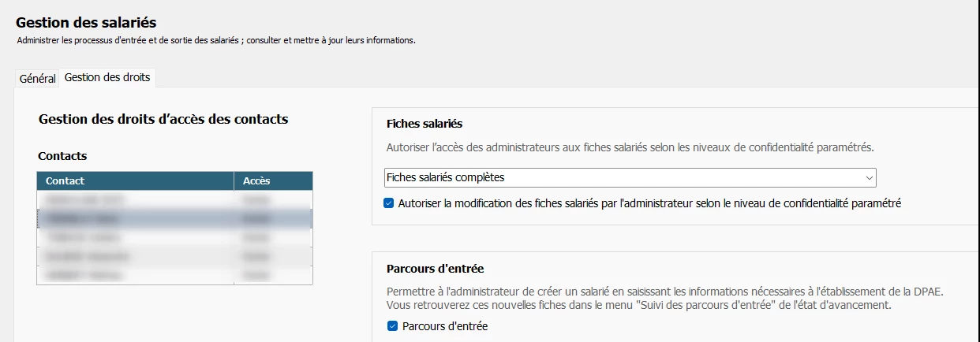This screenshot has width=980, height=342.
Task: Uncheck Autoriser la modification des fiches salariés
Action: click(x=389, y=203)
